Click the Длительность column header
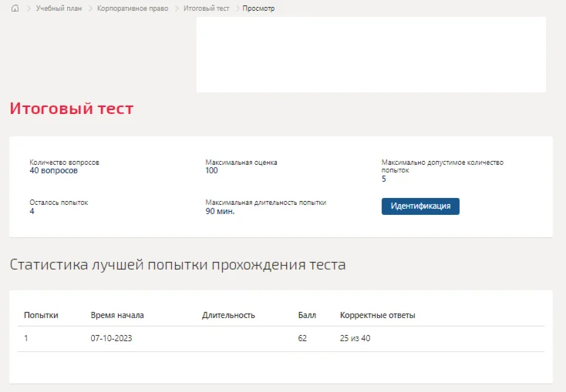This screenshot has height=392, width=566. [x=228, y=315]
